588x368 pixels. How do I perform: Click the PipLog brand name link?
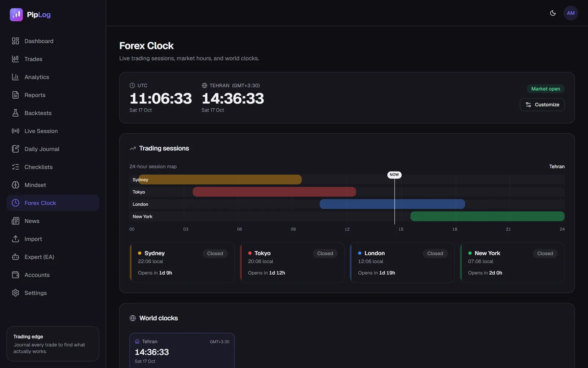tap(39, 15)
